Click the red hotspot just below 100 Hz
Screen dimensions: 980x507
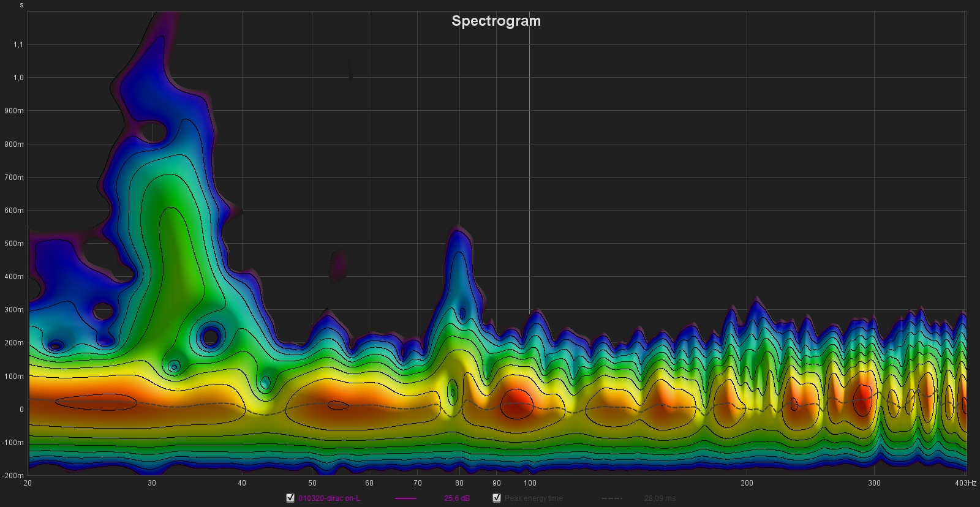(x=516, y=404)
